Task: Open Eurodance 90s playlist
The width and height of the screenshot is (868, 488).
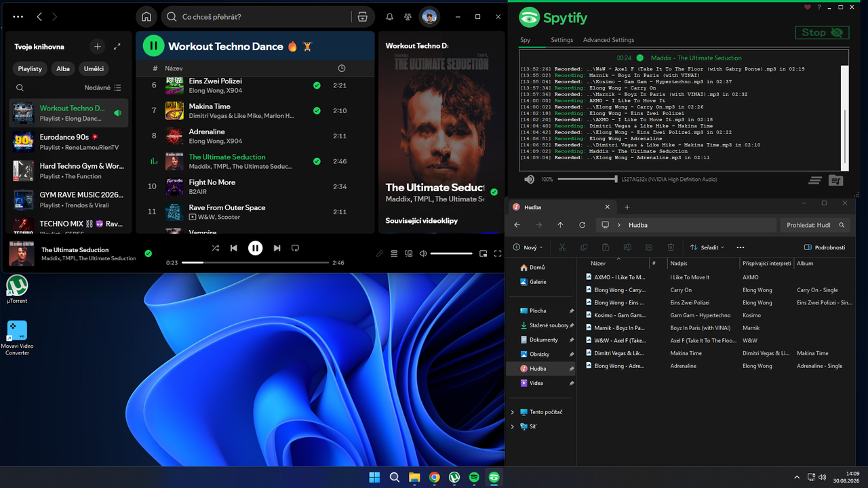Action: (68, 142)
